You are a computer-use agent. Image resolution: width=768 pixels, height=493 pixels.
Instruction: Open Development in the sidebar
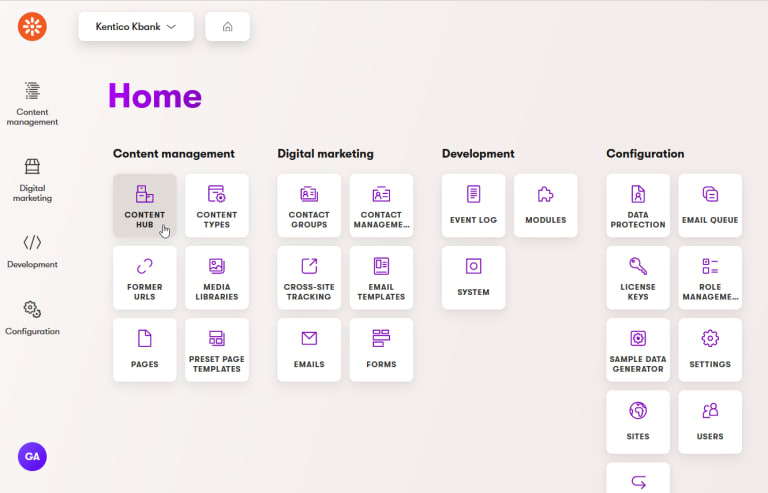(32, 252)
